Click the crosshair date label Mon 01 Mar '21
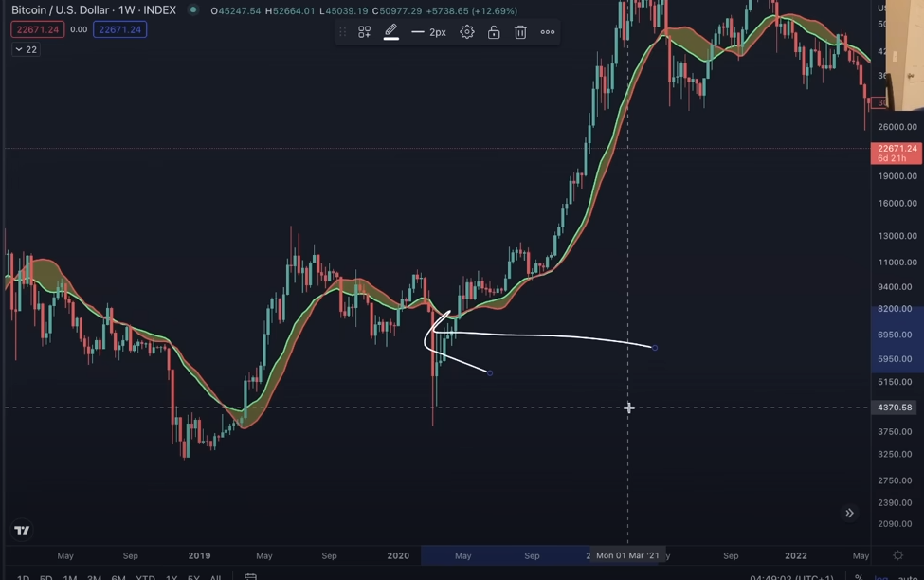Image resolution: width=924 pixels, height=580 pixels. 627,555
